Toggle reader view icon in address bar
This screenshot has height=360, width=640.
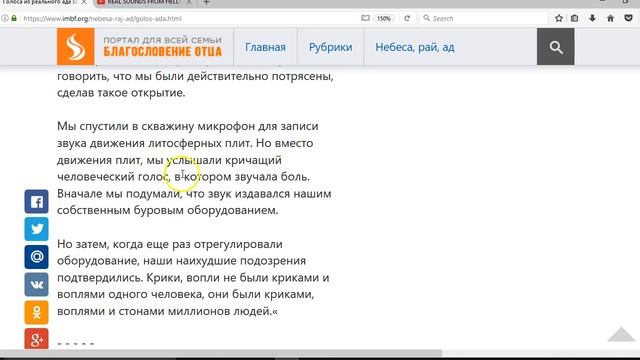[x=365, y=18]
